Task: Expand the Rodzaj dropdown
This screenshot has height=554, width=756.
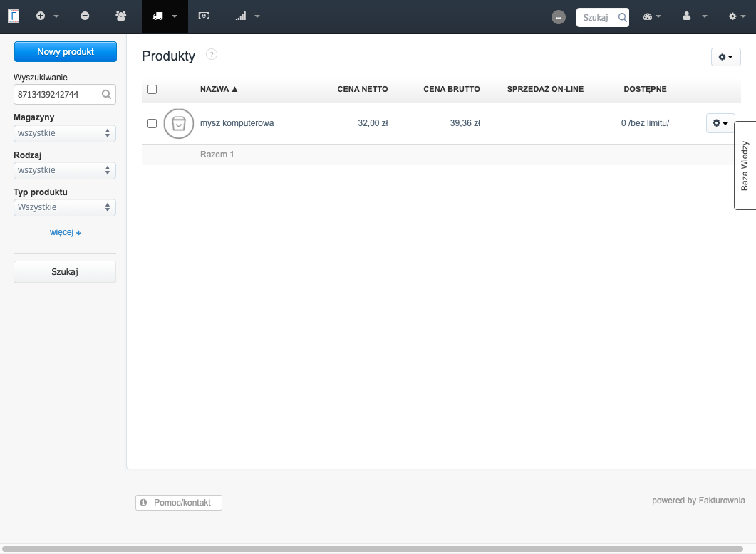Action: (65, 170)
